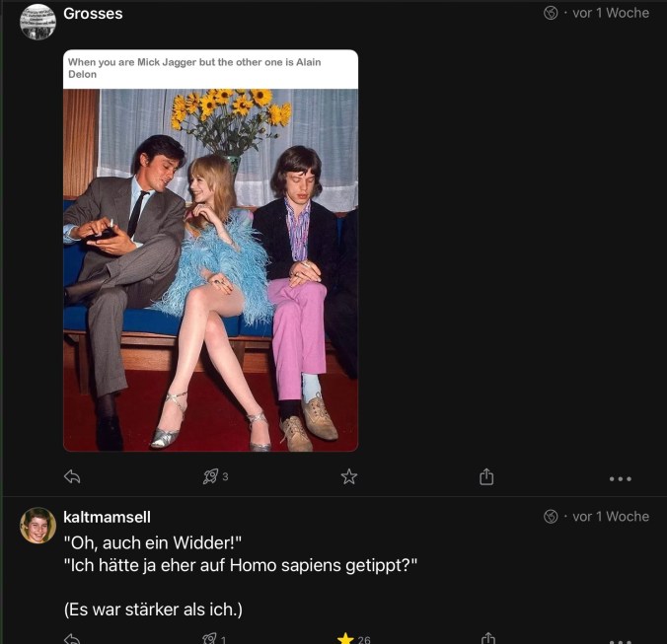The width and height of the screenshot is (667, 644).
Task: Favorite the Grosses post with the star
Action: pyautogui.click(x=348, y=477)
